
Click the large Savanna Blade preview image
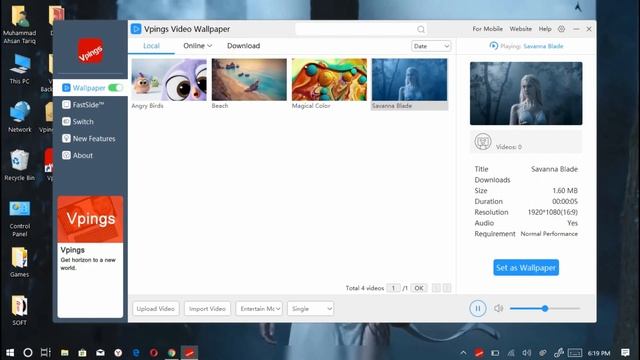526,93
